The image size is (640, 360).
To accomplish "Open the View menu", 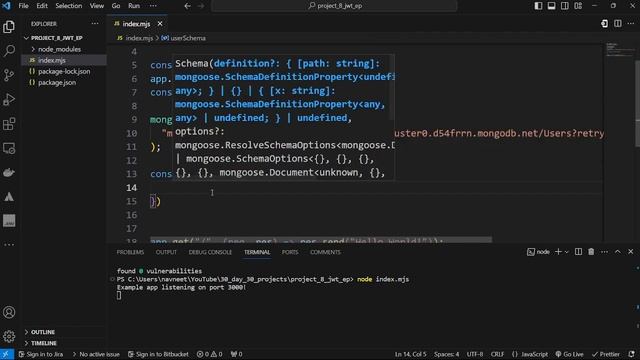I will (x=97, y=6).
